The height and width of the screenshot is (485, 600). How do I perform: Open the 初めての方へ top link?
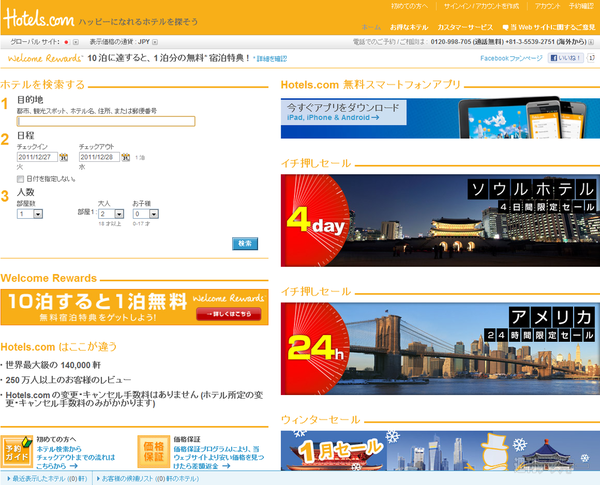tap(409, 6)
